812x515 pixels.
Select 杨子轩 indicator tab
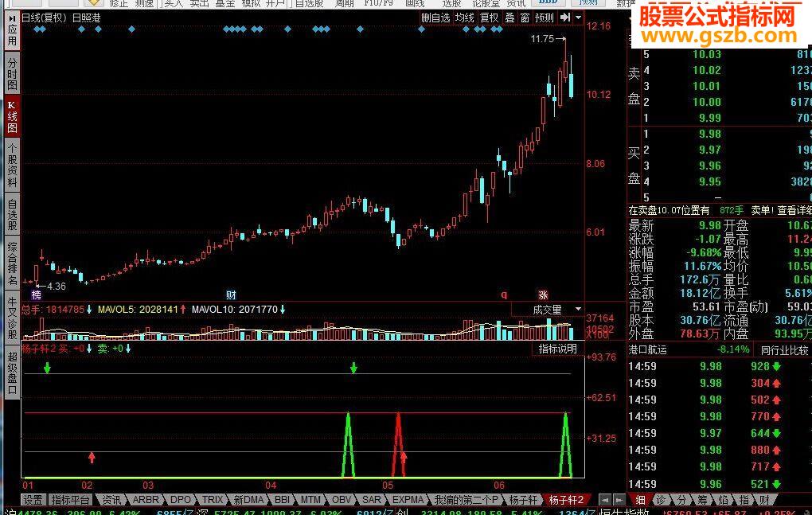[523, 500]
